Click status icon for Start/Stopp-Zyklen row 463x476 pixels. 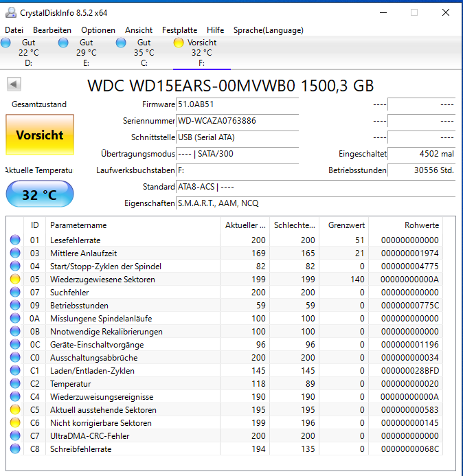pyautogui.click(x=15, y=266)
